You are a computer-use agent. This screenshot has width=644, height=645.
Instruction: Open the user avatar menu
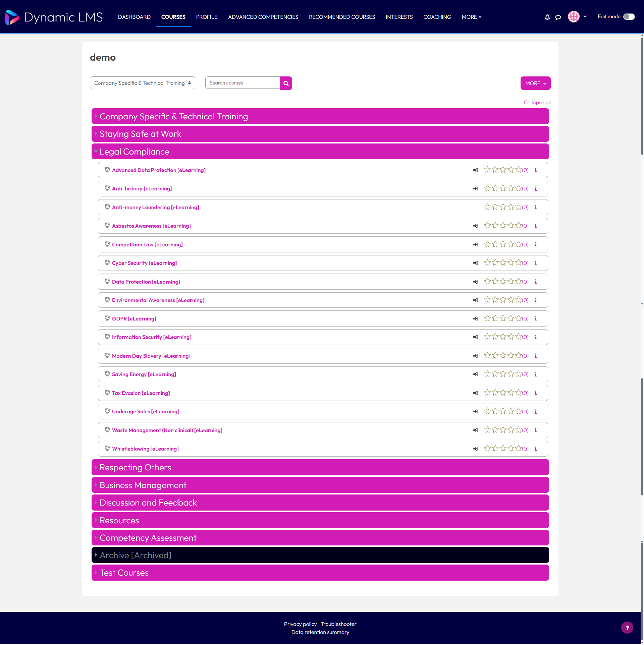click(x=577, y=16)
